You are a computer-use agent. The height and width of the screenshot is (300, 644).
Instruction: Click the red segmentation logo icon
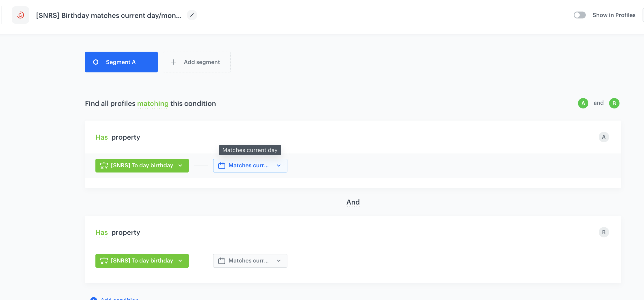pyautogui.click(x=20, y=15)
